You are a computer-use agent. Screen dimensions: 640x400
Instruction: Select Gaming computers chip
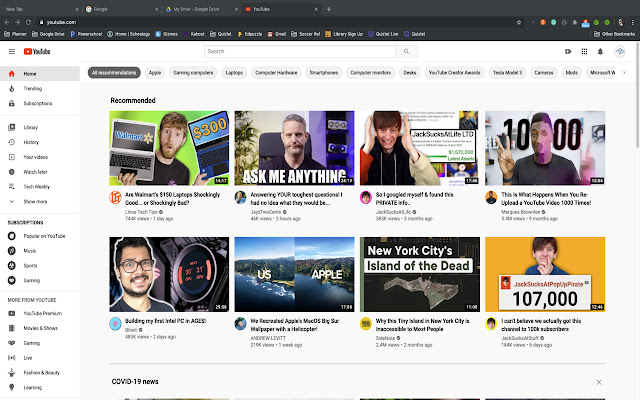coord(193,73)
